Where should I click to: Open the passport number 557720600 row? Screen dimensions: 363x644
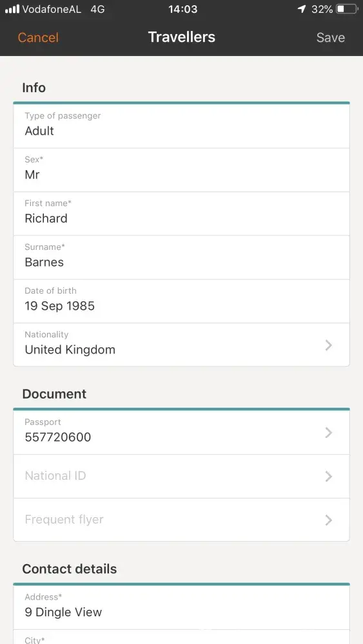(181, 433)
